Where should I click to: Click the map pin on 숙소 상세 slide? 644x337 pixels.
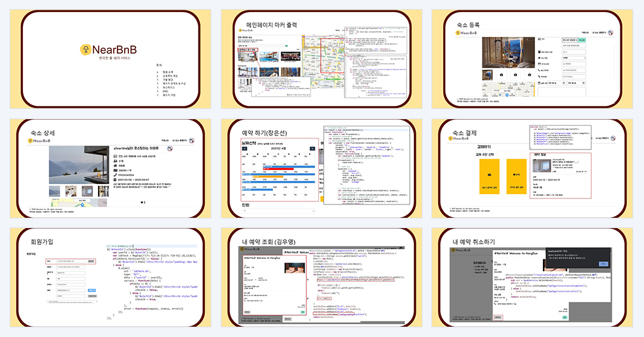click(x=82, y=205)
